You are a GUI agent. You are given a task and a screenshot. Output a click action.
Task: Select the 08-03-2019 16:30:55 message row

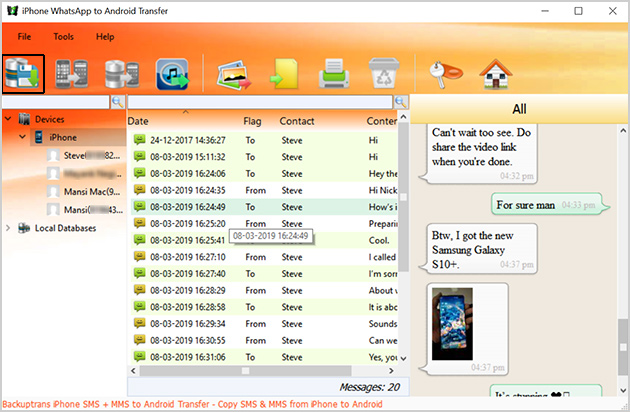click(264, 340)
